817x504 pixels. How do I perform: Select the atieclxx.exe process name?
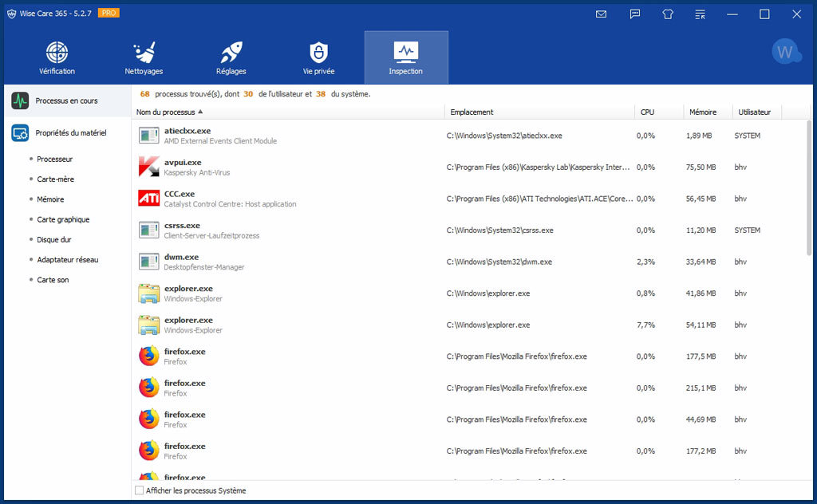pos(187,131)
